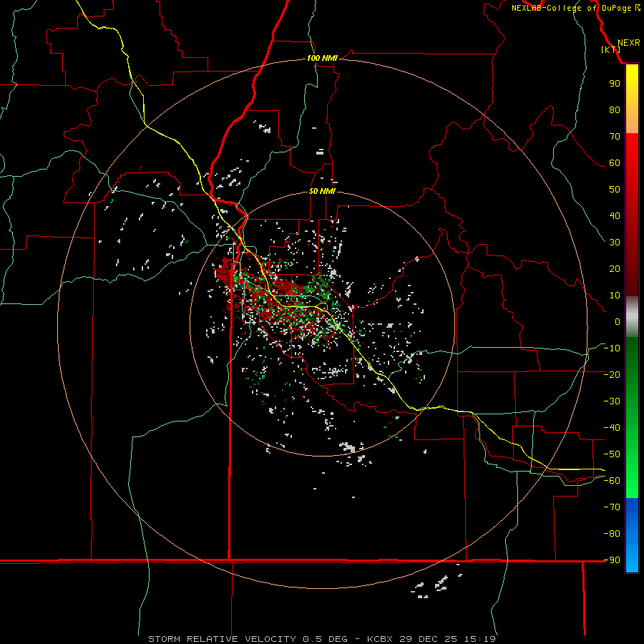Click the 0 value on the velocity scale

[x=618, y=322]
